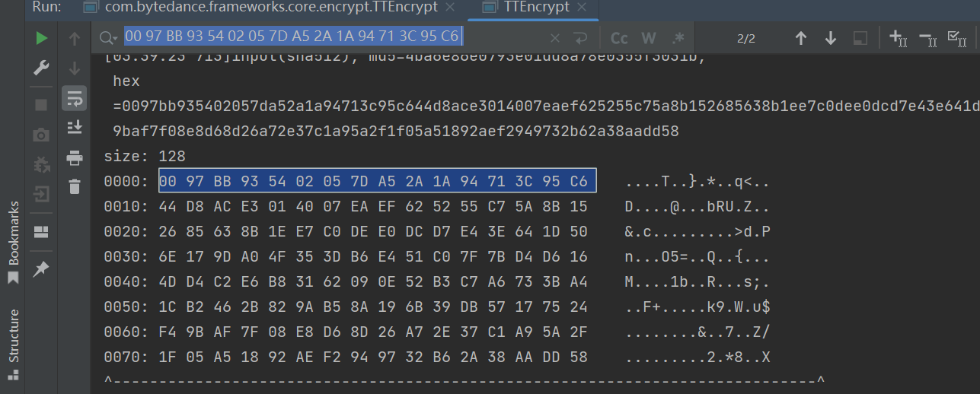The width and height of the screenshot is (980, 394).
Task: Toggle whole Words (W) search option
Action: tap(649, 39)
